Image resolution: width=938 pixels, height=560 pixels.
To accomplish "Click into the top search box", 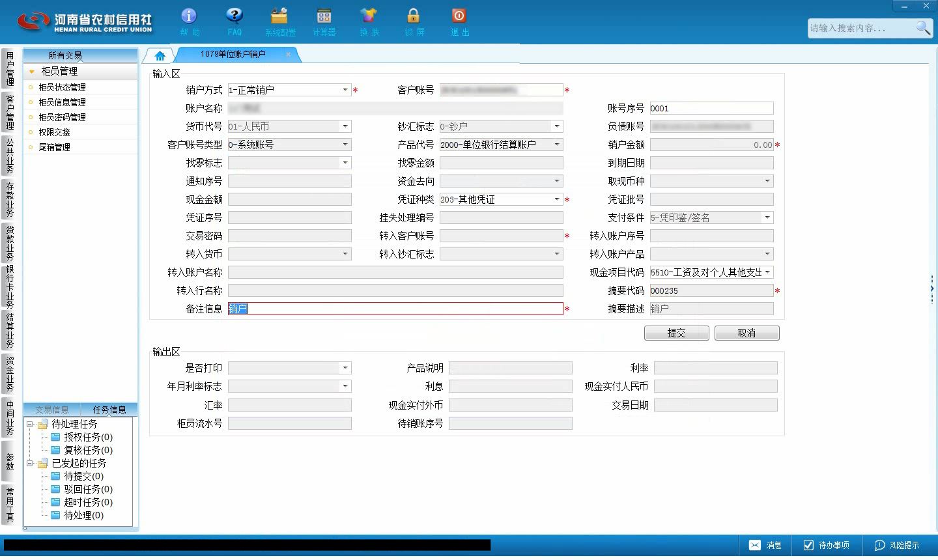I will (x=860, y=28).
